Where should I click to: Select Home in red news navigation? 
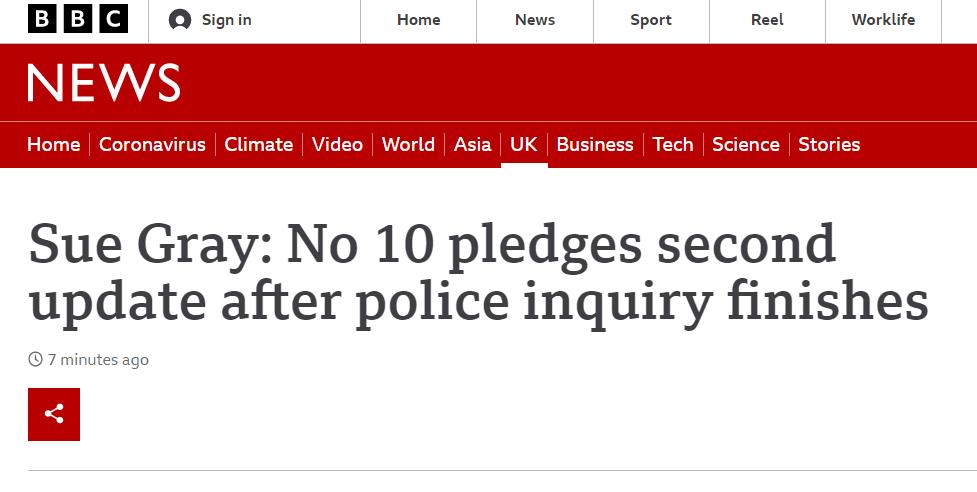click(x=53, y=144)
